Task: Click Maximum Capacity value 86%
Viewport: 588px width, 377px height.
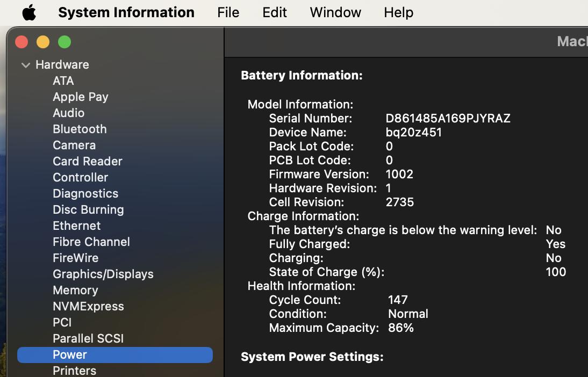Action: click(401, 328)
